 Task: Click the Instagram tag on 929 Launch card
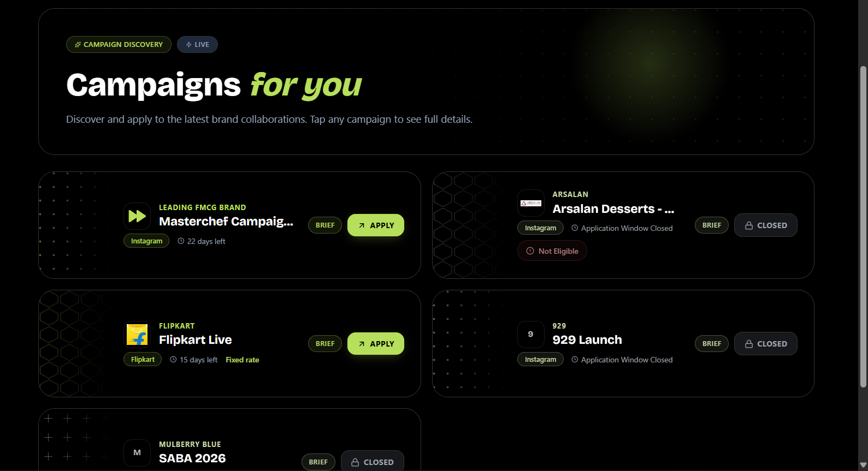540,359
